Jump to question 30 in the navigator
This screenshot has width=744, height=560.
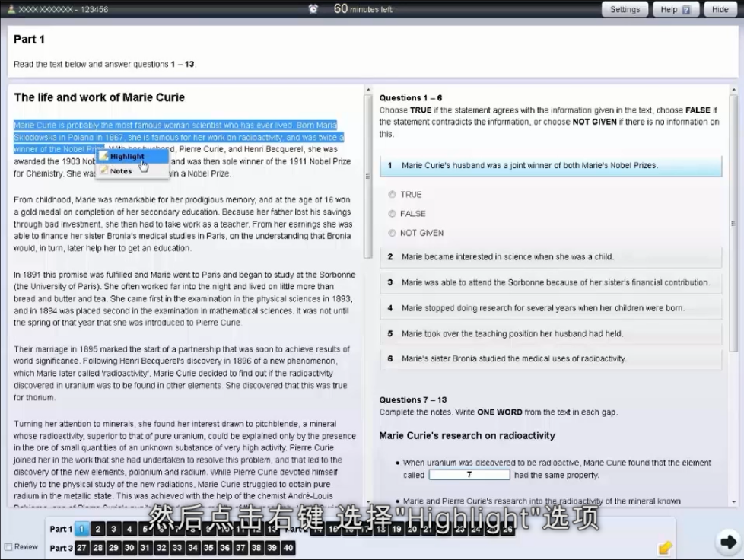pyautogui.click(x=129, y=548)
